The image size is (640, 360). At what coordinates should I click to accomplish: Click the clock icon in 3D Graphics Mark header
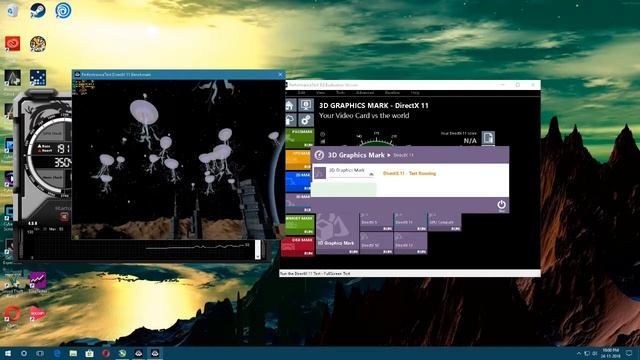319,155
